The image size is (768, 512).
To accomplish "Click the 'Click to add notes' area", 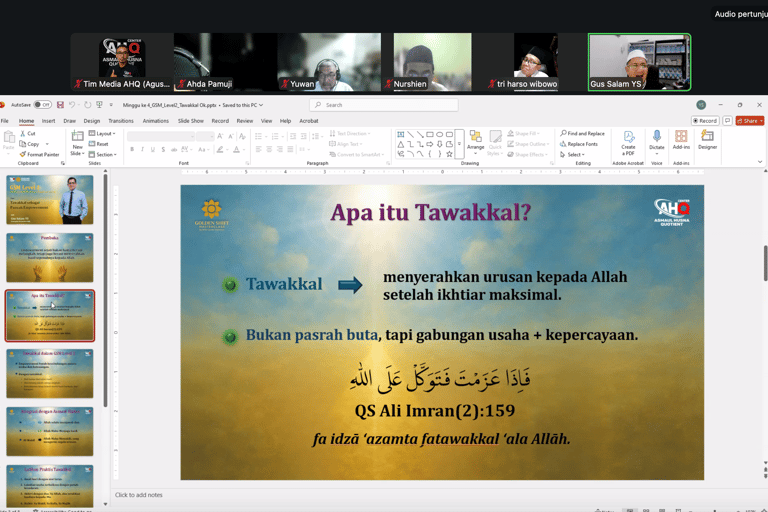I will pyautogui.click(x=139, y=495).
